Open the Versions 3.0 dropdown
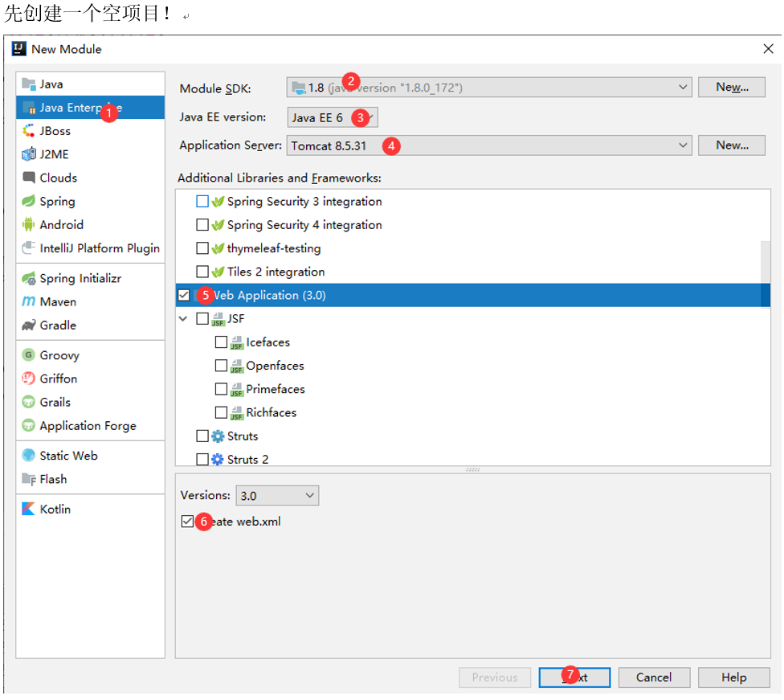784x700 pixels. point(277,495)
